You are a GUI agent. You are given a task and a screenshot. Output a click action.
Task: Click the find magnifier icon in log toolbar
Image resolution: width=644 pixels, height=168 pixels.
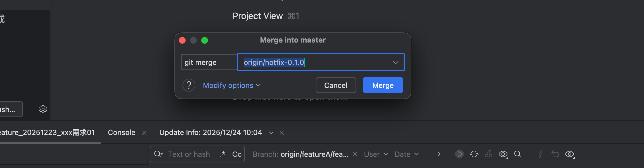tap(518, 154)
